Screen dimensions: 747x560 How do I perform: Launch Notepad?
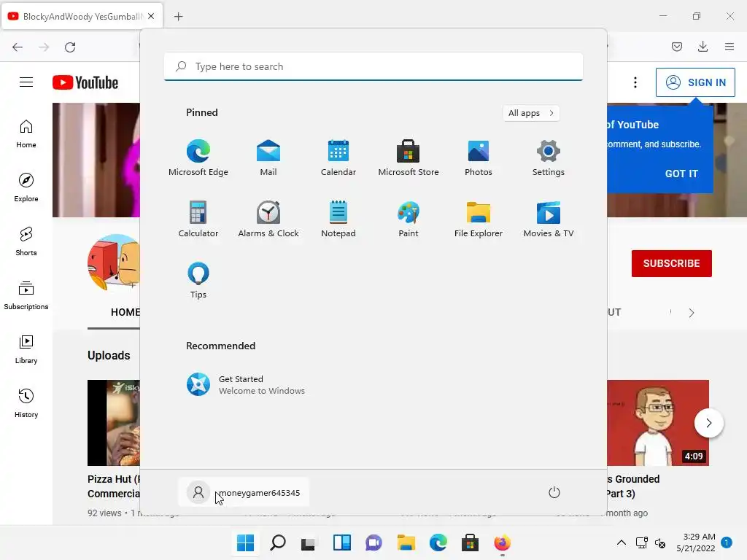[x=338, y=219]
